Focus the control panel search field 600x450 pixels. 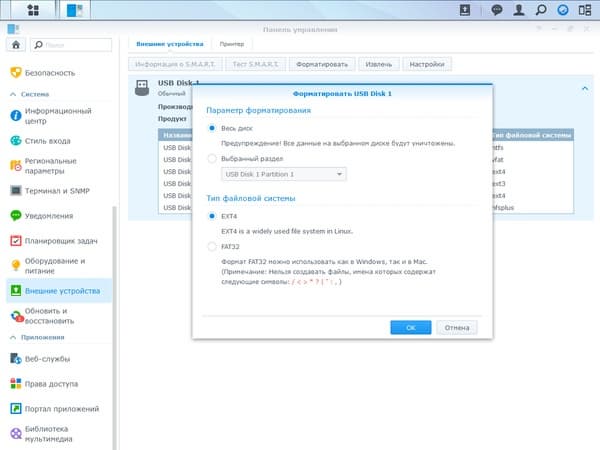click(x=71, y=45)
